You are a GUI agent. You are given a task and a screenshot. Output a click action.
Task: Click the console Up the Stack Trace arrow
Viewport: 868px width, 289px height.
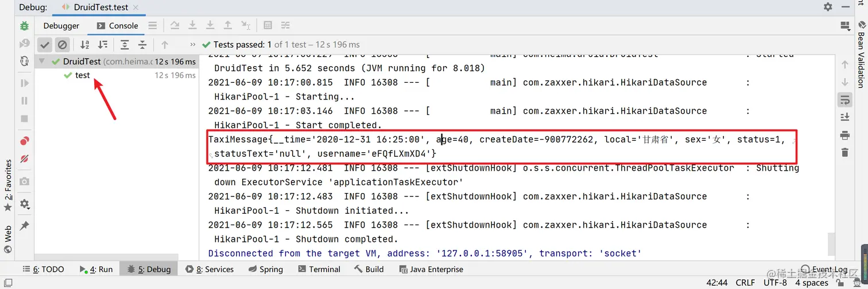(844, 64)
